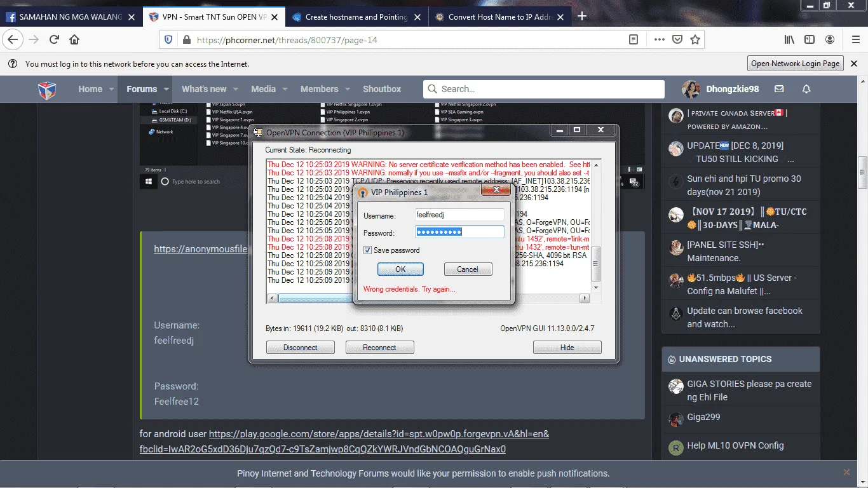Reload the current page
Viewport: 868px width, 488px height.
55,39
